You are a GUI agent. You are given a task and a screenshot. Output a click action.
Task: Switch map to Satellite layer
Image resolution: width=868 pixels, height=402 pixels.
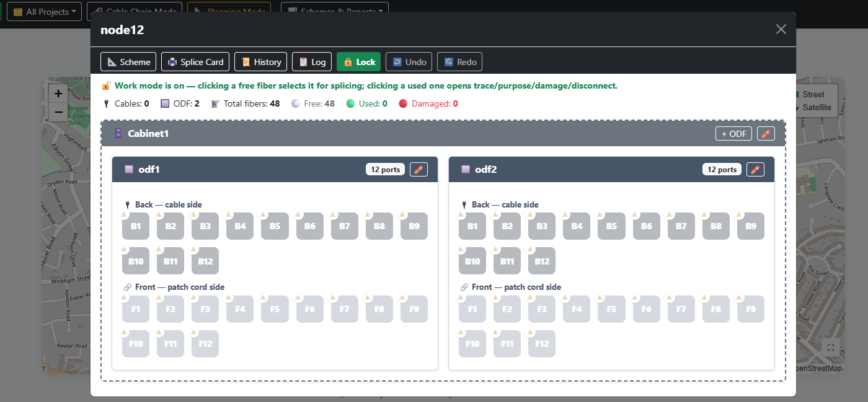click(x=817, y=107)
